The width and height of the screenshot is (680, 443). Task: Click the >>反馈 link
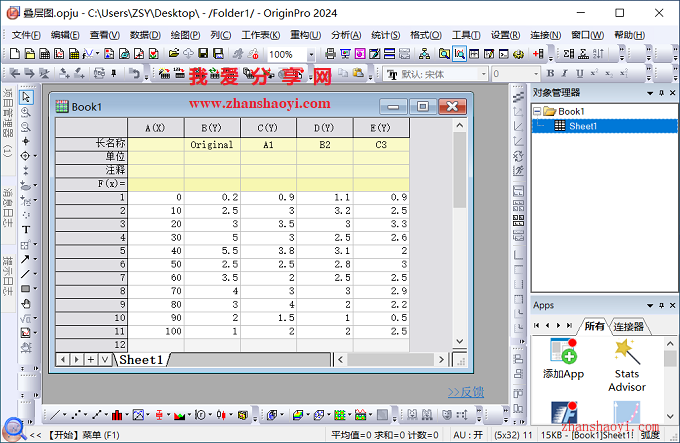pos(466,392)
